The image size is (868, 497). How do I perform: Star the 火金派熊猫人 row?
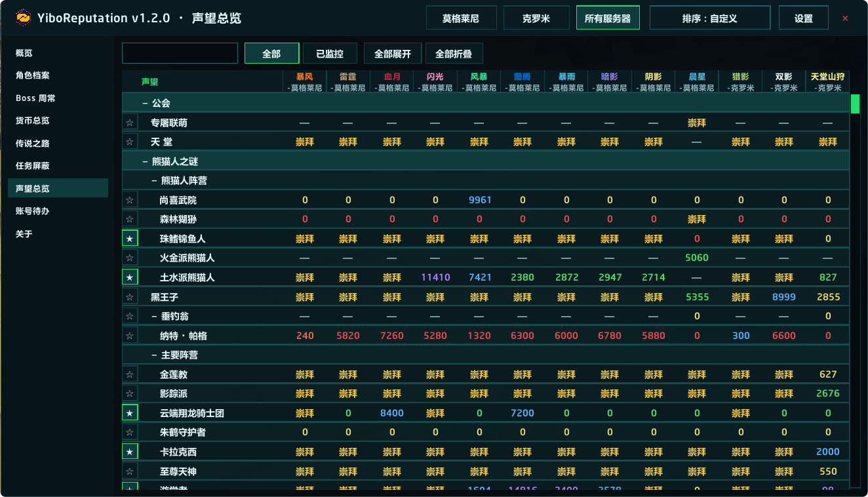coord(130,258)
